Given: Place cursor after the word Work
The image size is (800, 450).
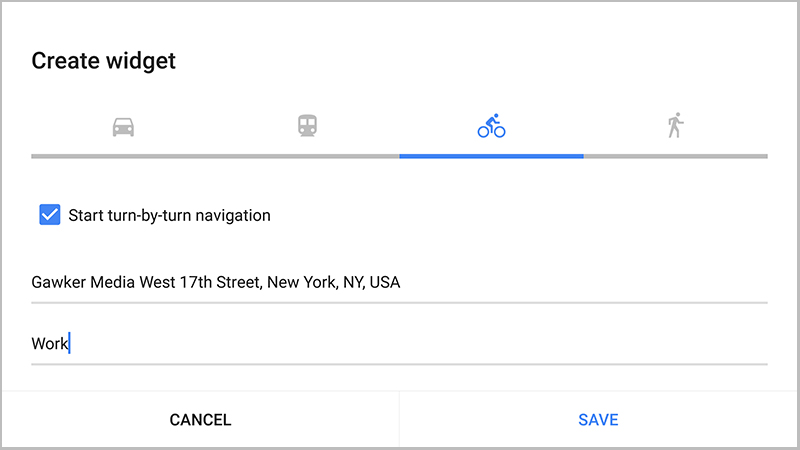Looking at the screenshot, I should pos(69,343).
